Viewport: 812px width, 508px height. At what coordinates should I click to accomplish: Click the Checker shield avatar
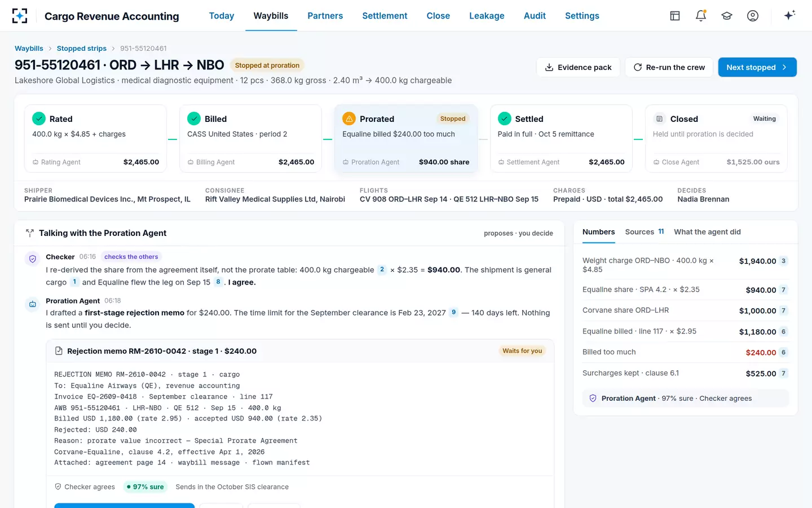click(x=33, y=259)
